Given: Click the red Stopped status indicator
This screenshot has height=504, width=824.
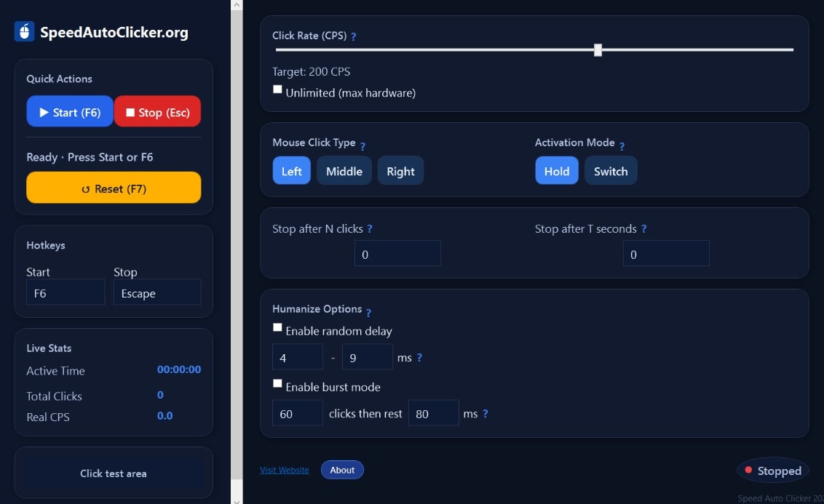Looking at the screenshot, I should pos(773,471).
